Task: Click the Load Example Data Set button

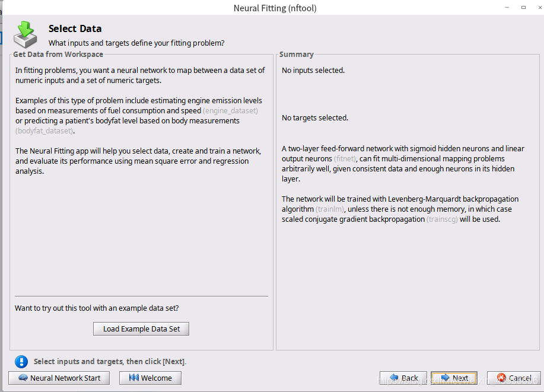Action: point(141,329)
